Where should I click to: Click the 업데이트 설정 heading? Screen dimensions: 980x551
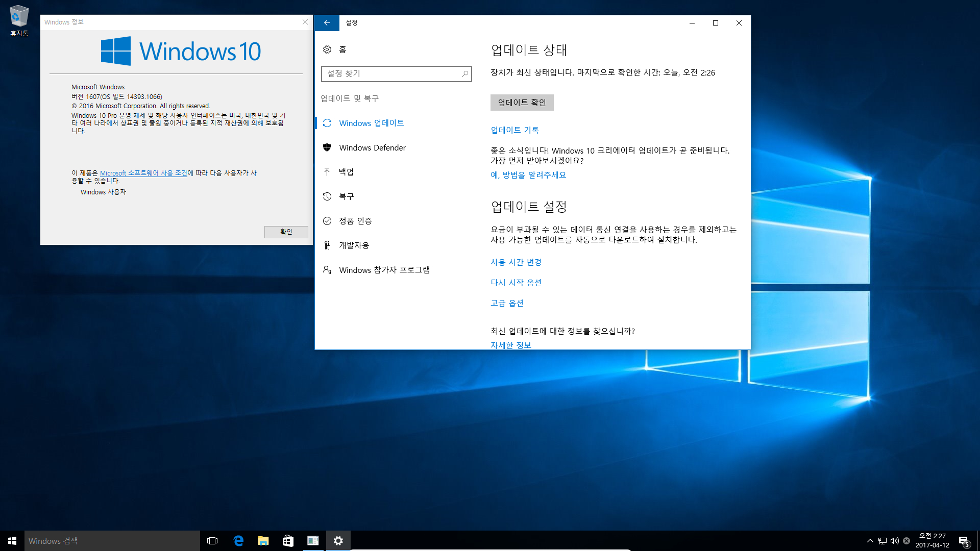point(529,207)
